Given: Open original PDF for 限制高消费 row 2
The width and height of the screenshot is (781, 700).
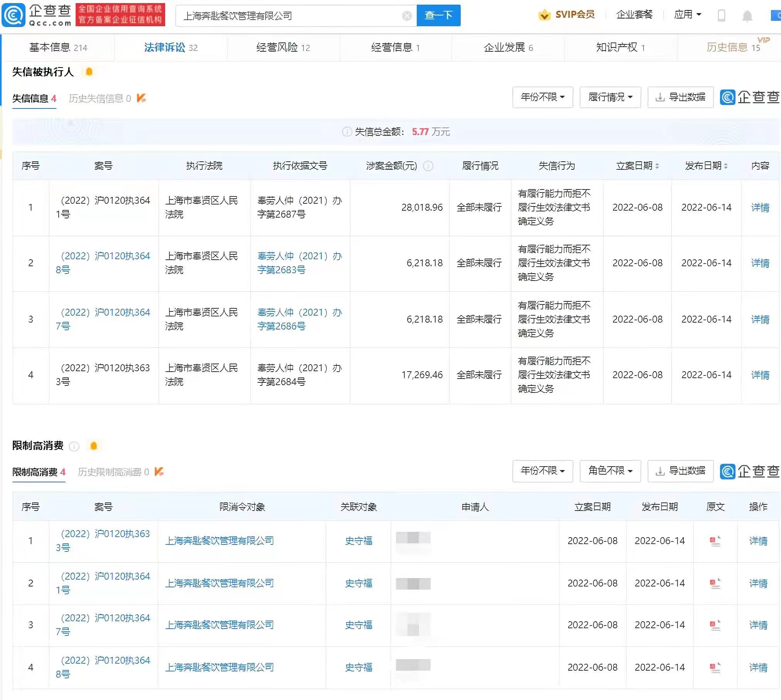Looking at the screenshot, I should point(715,583).
